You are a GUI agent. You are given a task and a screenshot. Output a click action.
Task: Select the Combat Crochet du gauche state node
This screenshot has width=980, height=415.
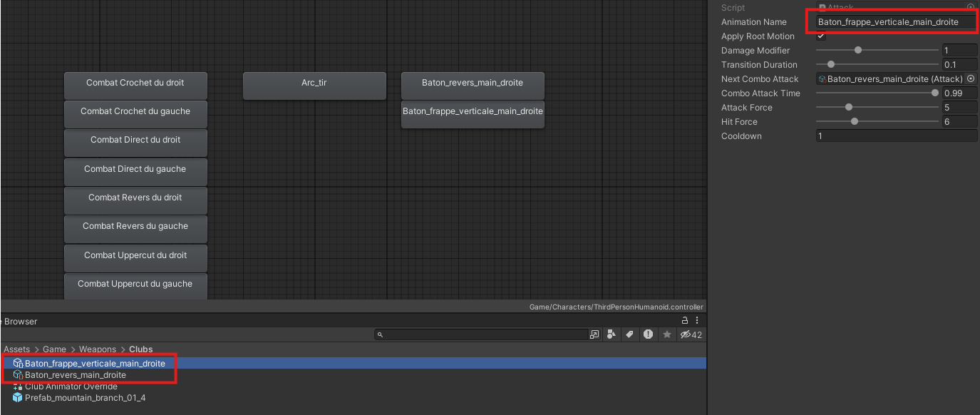[x=135, y=114]
